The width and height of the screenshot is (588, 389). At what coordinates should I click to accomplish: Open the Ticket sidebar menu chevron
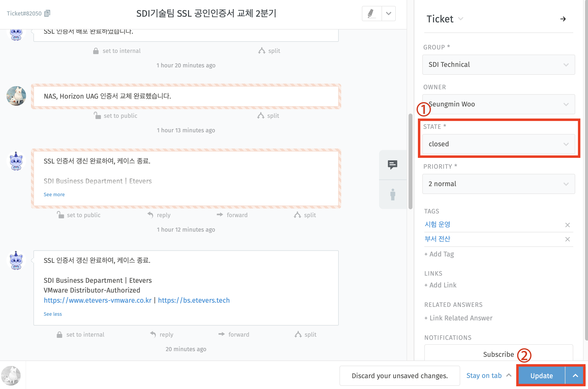[x=460, y=19]
